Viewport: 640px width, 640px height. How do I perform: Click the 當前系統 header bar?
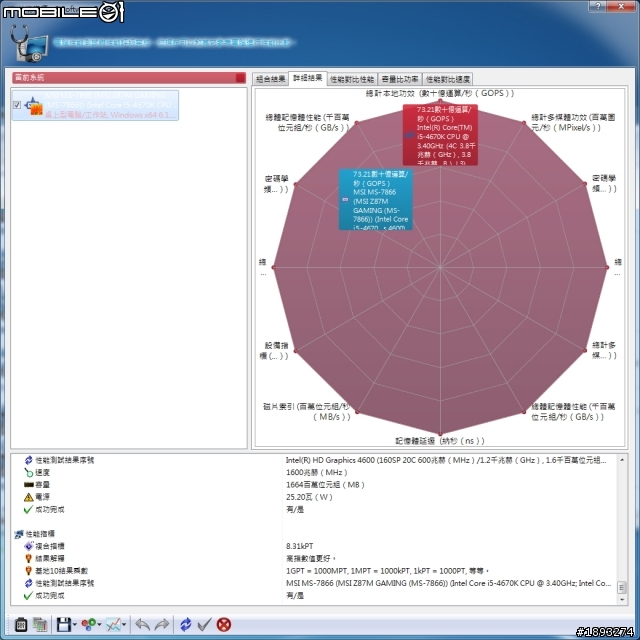[129, 78]
